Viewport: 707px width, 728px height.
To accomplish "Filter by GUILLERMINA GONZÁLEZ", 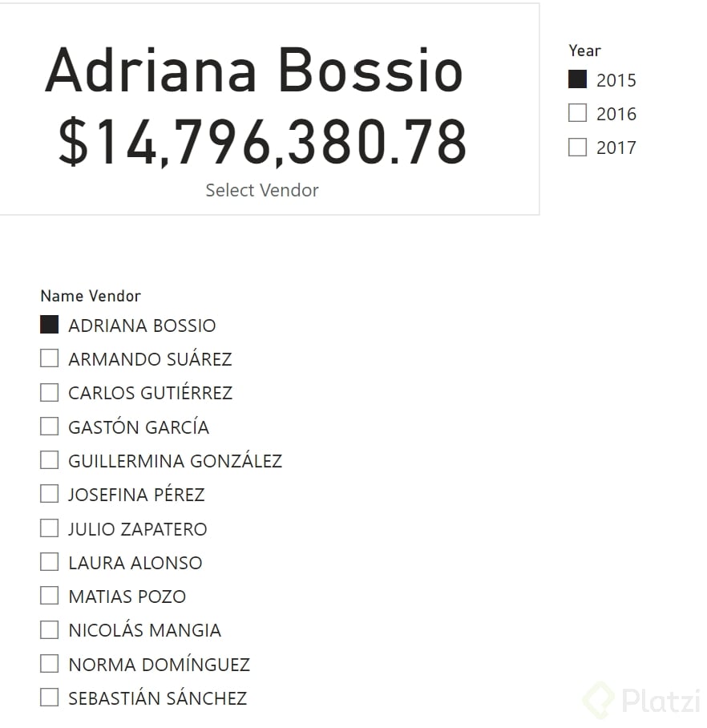I will [50, 460].
